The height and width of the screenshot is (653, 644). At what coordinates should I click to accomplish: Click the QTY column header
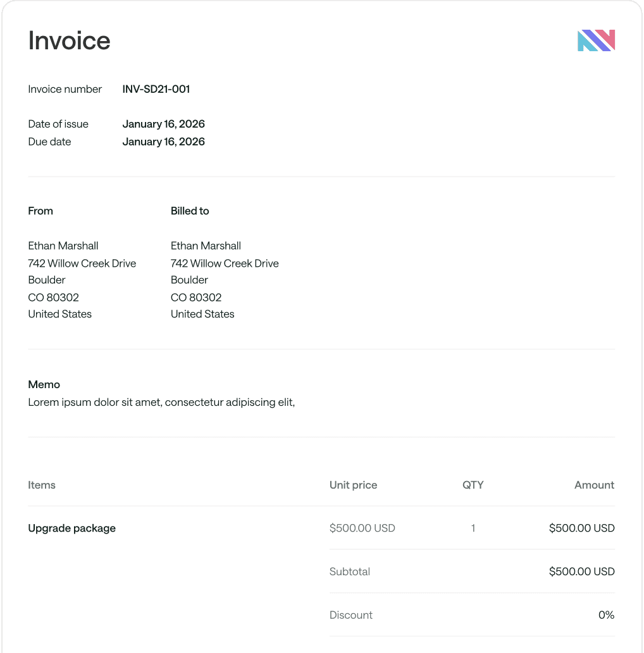tap(473, 485)
